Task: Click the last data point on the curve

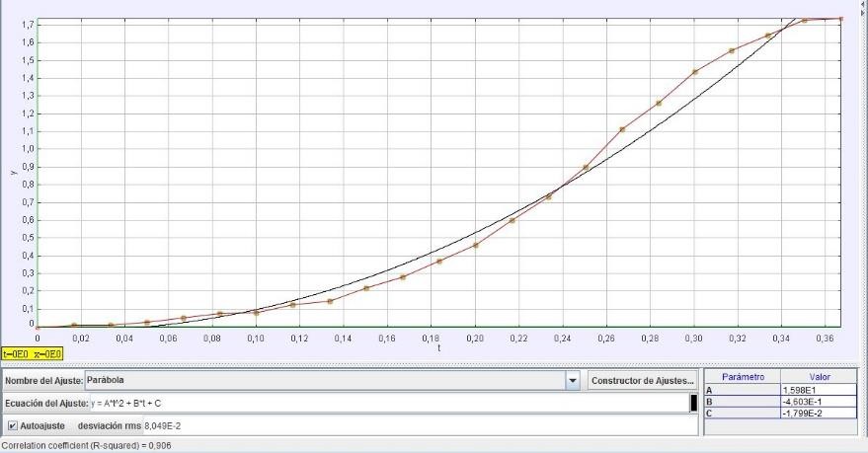Action: click(841, 18)
